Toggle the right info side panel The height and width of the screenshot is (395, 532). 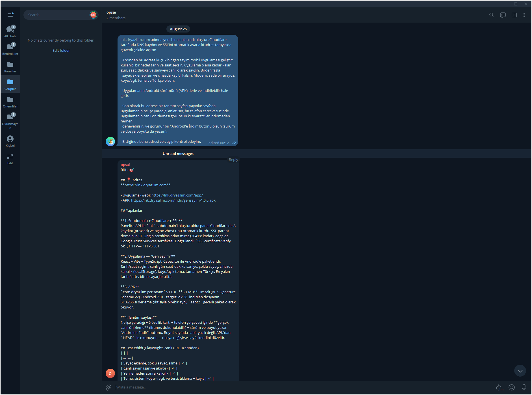[514, 15]
